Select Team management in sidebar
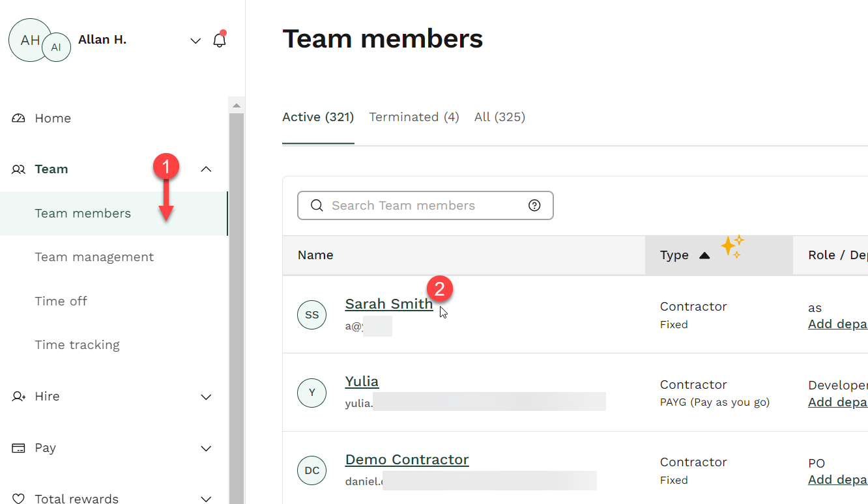This screenshot has height=504, width=868. [94, 257]
